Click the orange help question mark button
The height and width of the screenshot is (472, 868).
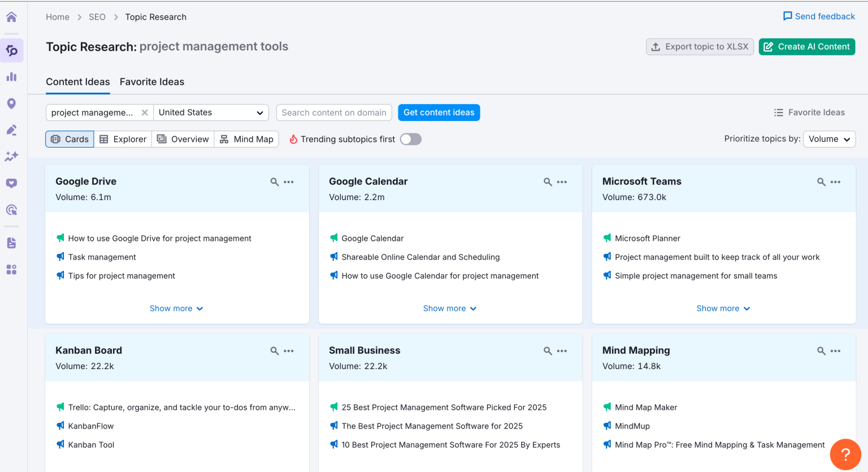845,454
